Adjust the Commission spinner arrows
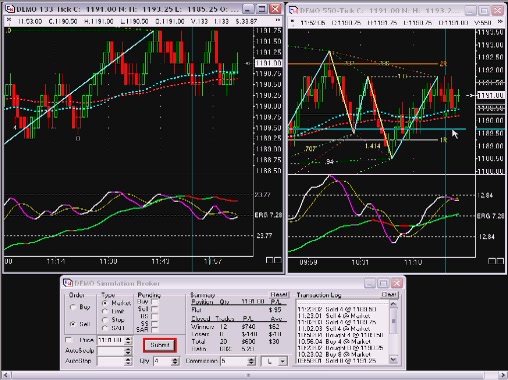508x380 pixels. (251, 361)
